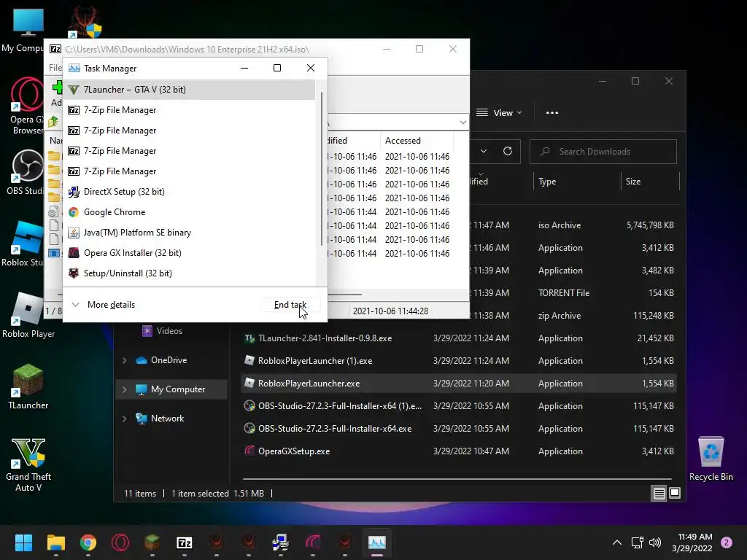Select Opera GX Installer (32 bit) process
The image size is (747, 560).
189,253
